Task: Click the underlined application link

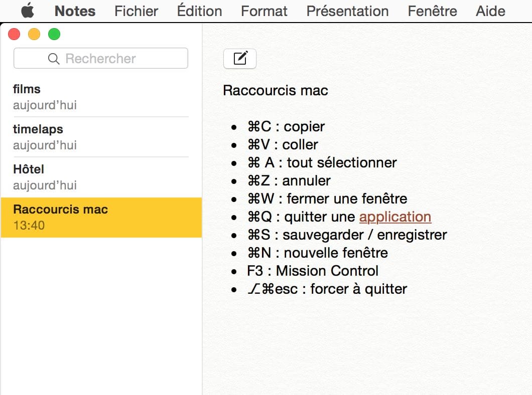Action: pyautogui.click(x=395, y=217)
